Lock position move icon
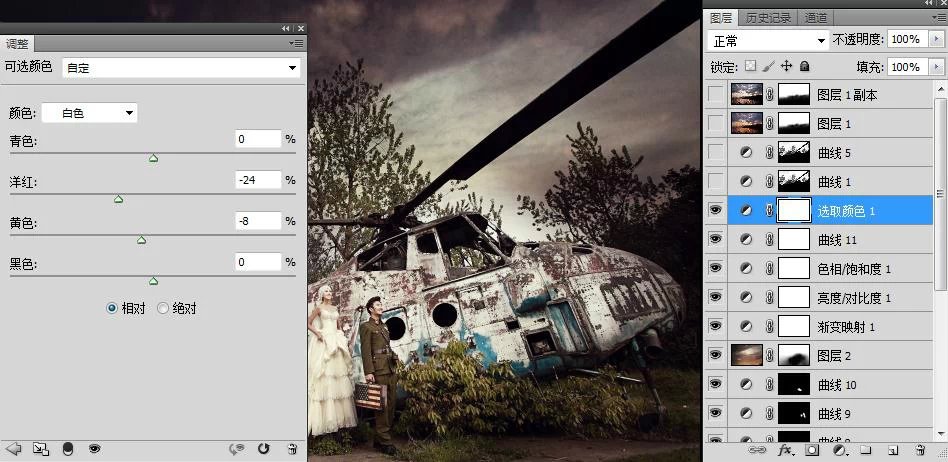The width and height of the screenshot is (948, 462). (787, 66)
